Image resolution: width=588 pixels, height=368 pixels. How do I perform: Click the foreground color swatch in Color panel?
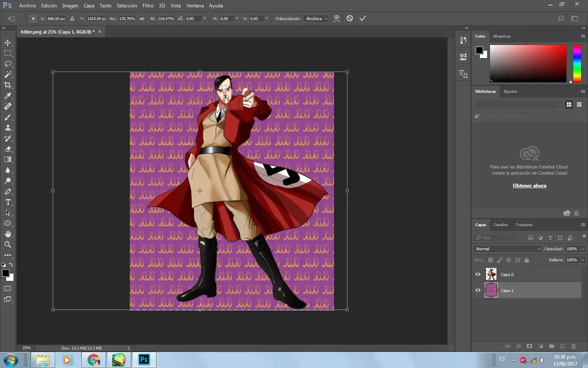pyautogui.click(x=479, y=50)
